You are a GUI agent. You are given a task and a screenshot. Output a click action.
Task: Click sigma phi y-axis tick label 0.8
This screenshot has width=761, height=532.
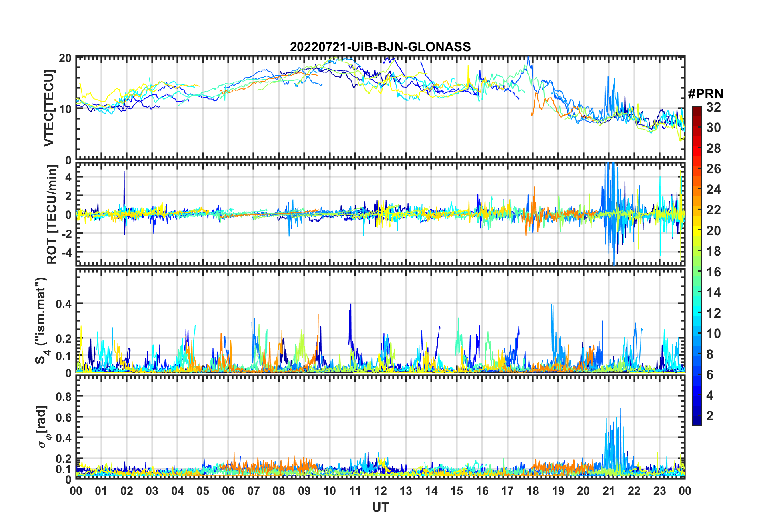pyautogui.click(x=64, y=396)
